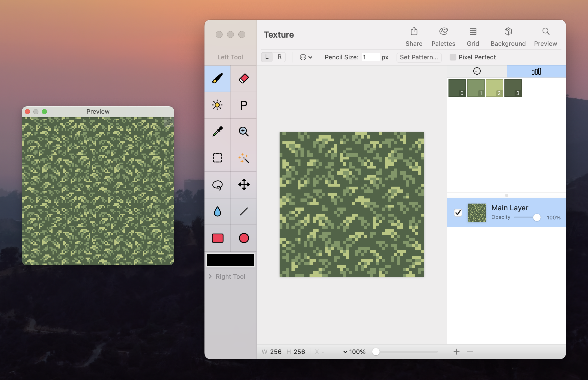Toggle Main Layer visibility checkbox
The image size is (588, 380).
click(458, 213)
